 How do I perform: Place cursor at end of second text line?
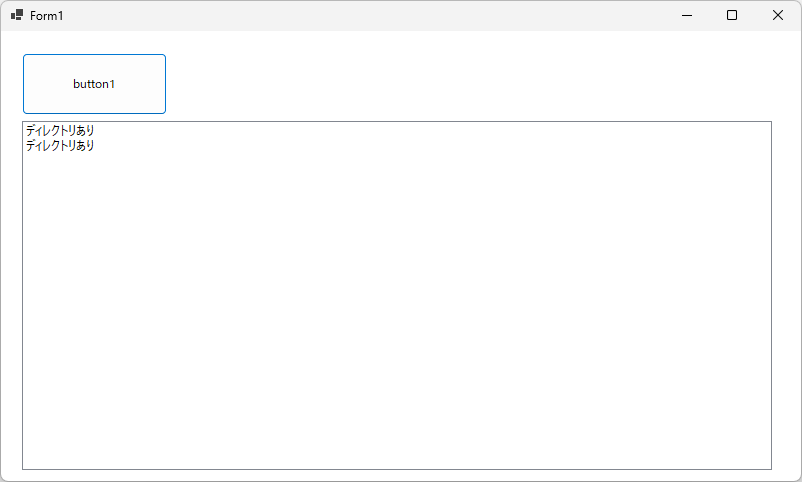pyautogui.click(x=96, y=145)
